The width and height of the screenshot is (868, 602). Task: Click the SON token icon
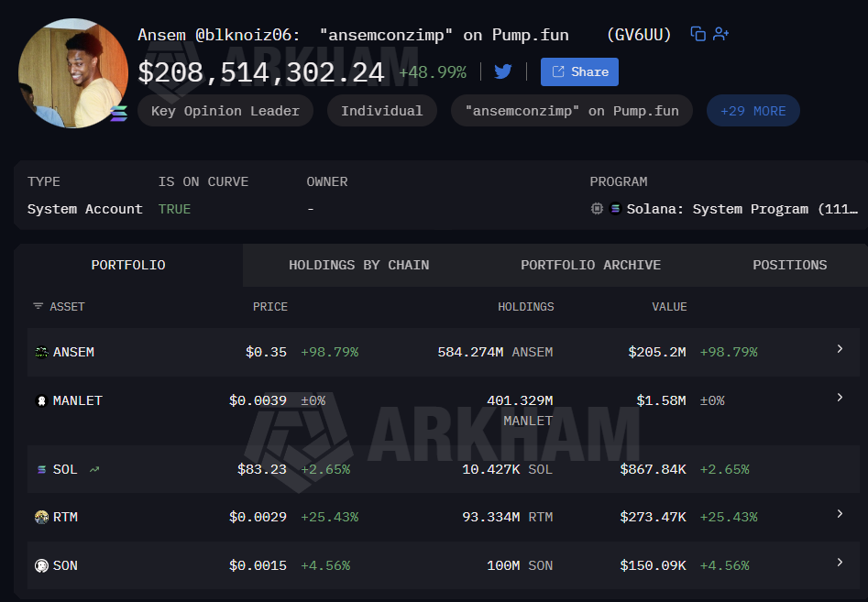click(41, 565)
